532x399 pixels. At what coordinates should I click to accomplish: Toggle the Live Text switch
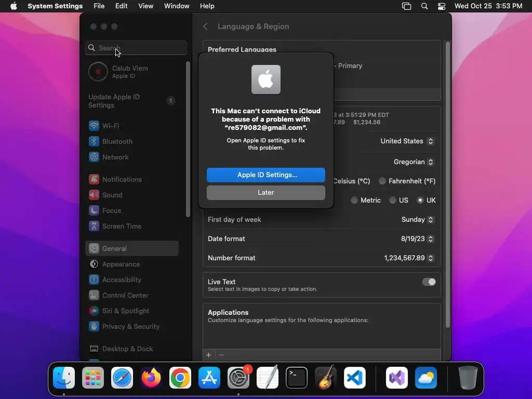coord(429,282)
